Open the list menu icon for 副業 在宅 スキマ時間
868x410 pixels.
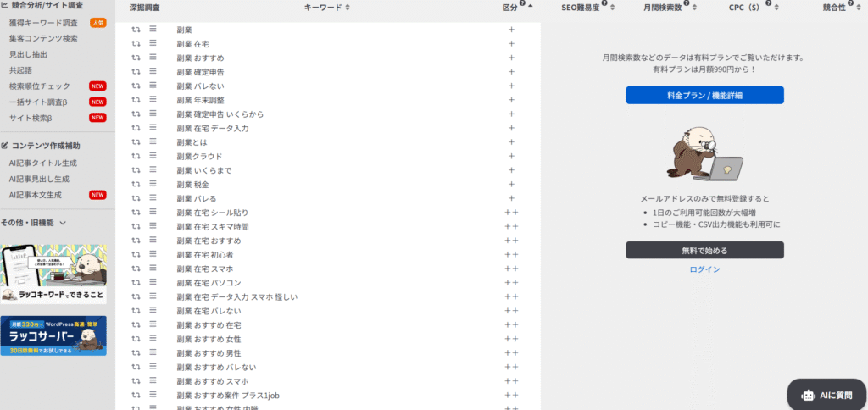[x=153, y=226]
